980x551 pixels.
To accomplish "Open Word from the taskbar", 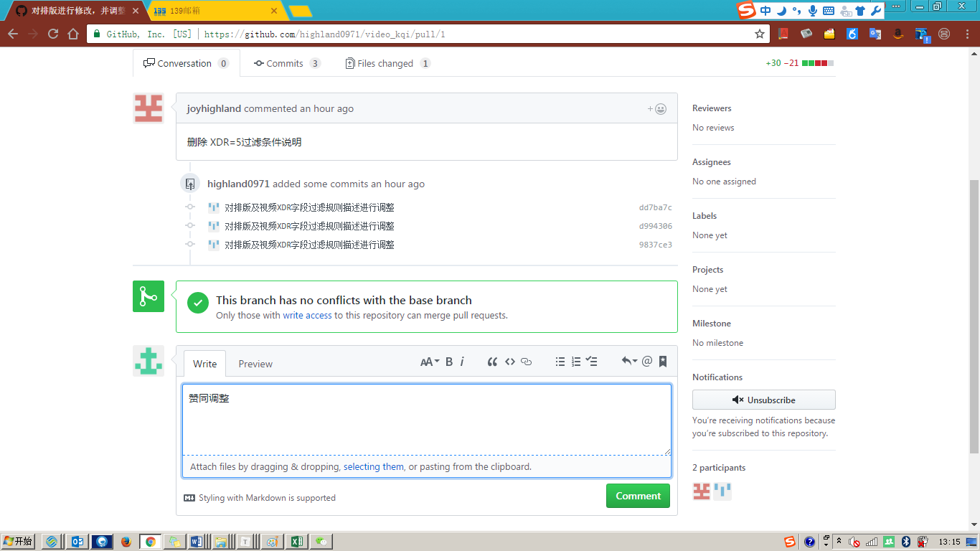I will [x=196, y=542].
